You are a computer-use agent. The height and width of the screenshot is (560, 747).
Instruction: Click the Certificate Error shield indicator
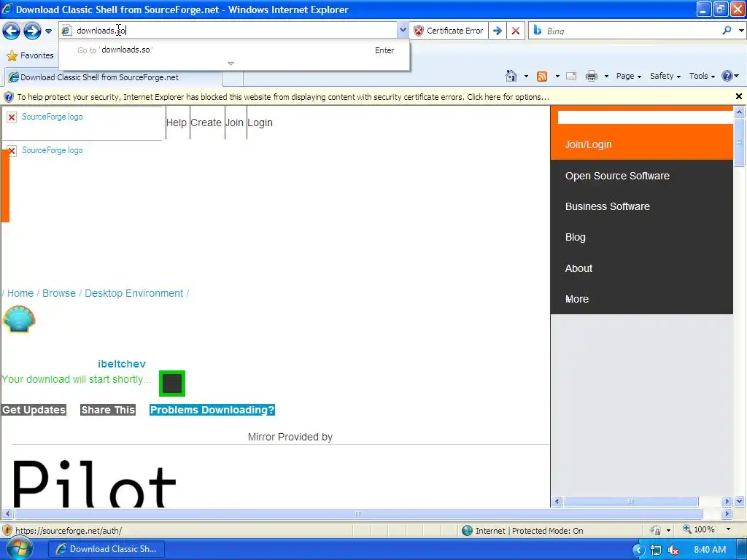coord(449,31)
